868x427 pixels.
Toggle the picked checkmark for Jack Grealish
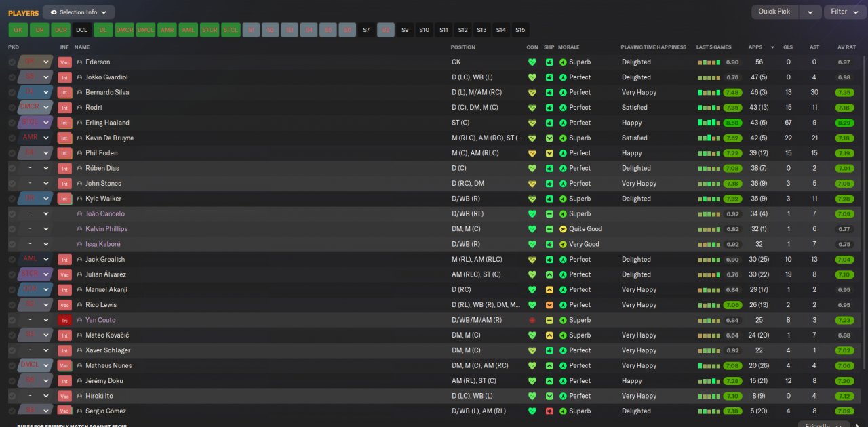[x=12, y=260]
